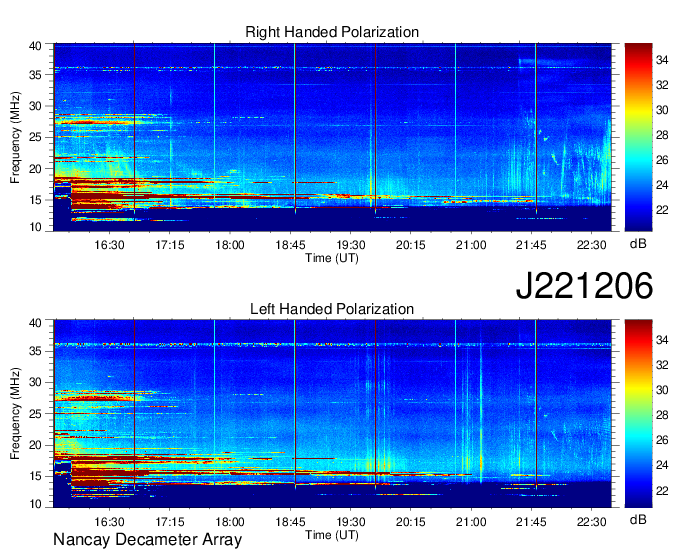The height and width of the screenshot is (552, 680).
Task: Click 18:45 tick on Right Handed time axis
Action: point(290,245)
